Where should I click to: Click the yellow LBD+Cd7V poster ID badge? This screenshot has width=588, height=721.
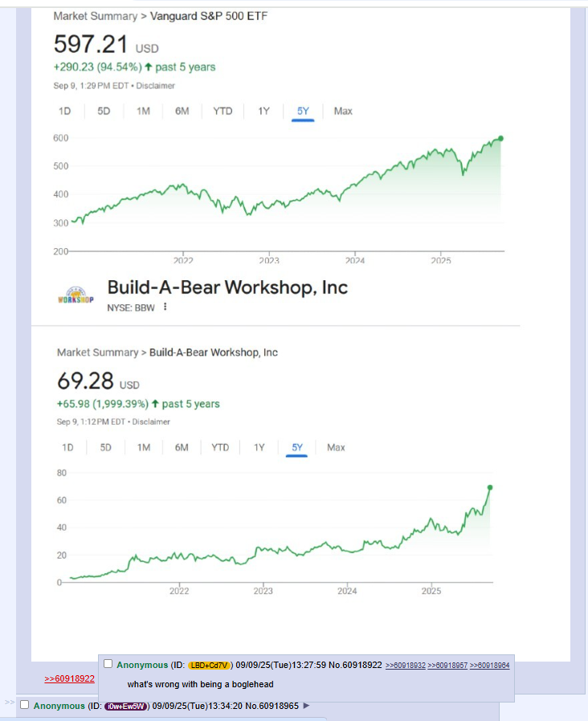tap(210, 665)
